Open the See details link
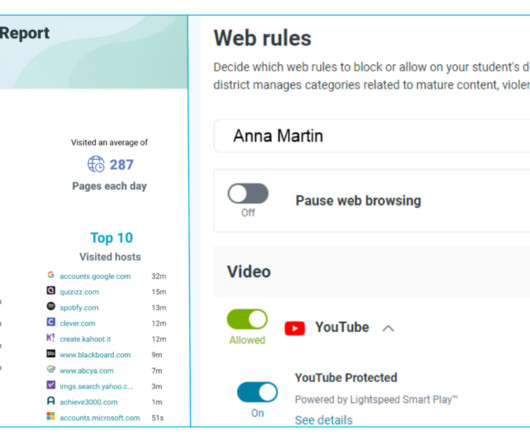The image size is (530, 442). pos(323,420)
